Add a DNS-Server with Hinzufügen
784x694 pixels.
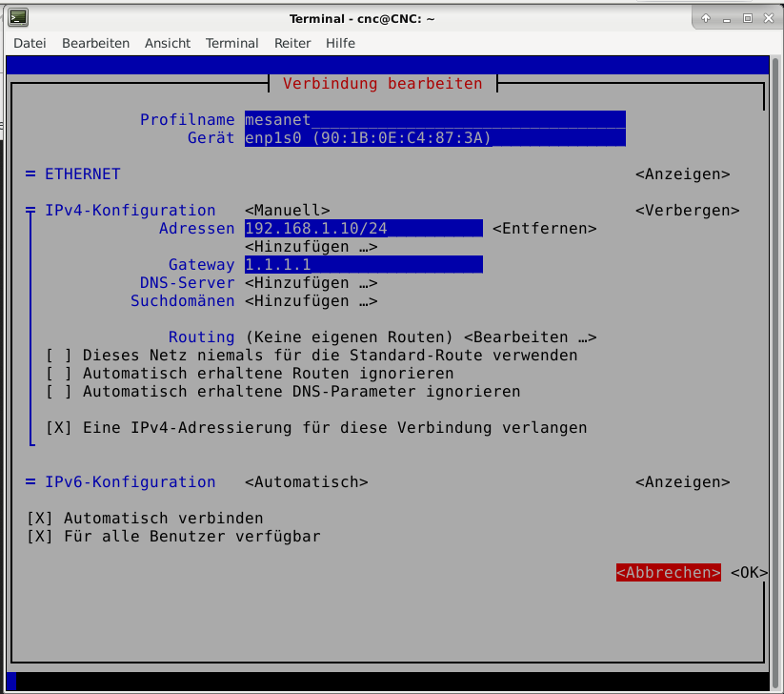[311, 283]
